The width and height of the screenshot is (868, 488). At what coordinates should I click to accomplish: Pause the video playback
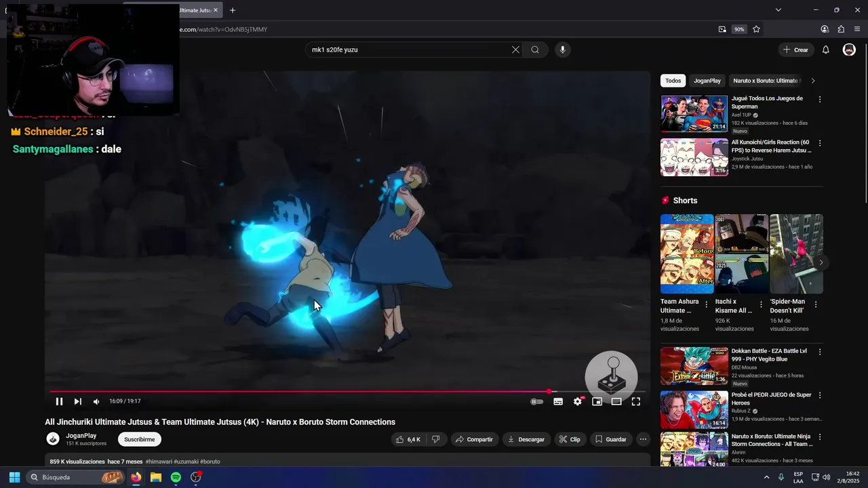(59, 402)
